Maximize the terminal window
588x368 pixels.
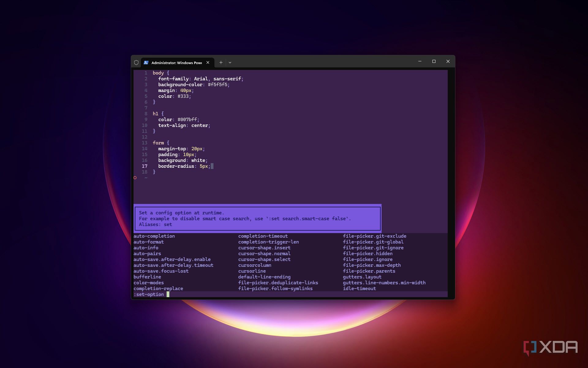pos(434,62)
